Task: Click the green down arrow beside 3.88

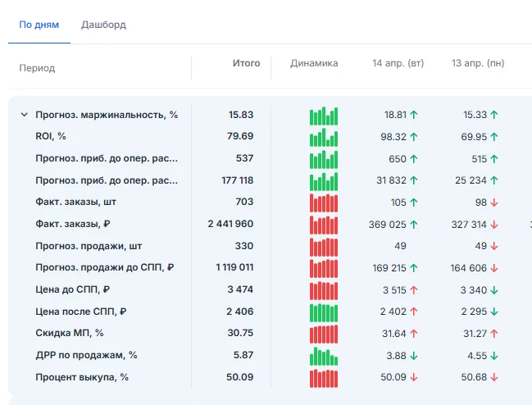Action: point(414,356)
